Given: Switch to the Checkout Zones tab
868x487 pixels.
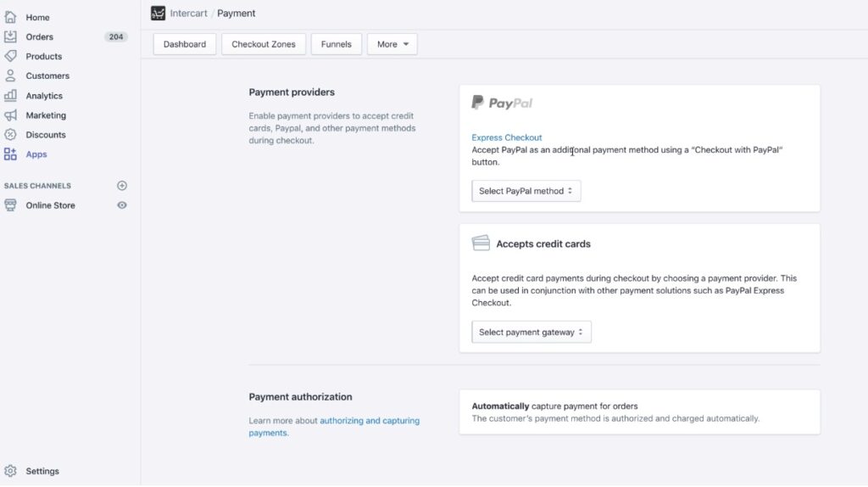Looking at the screenshot, I should coord(264,44).
